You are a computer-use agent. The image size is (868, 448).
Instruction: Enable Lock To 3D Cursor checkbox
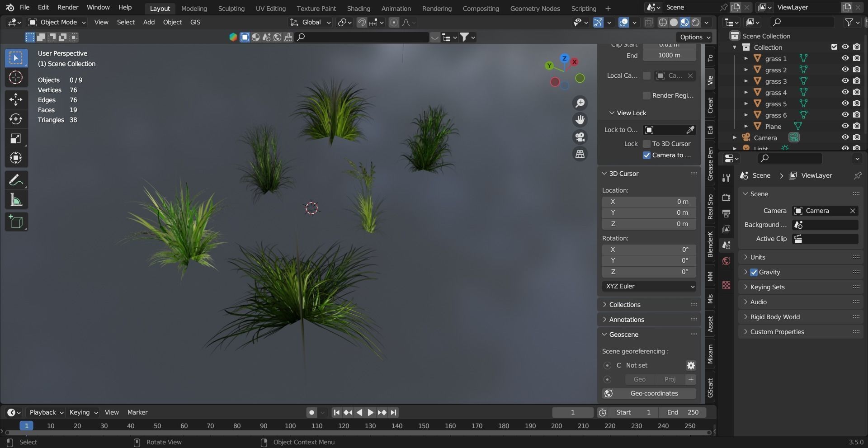pos(646,144)
